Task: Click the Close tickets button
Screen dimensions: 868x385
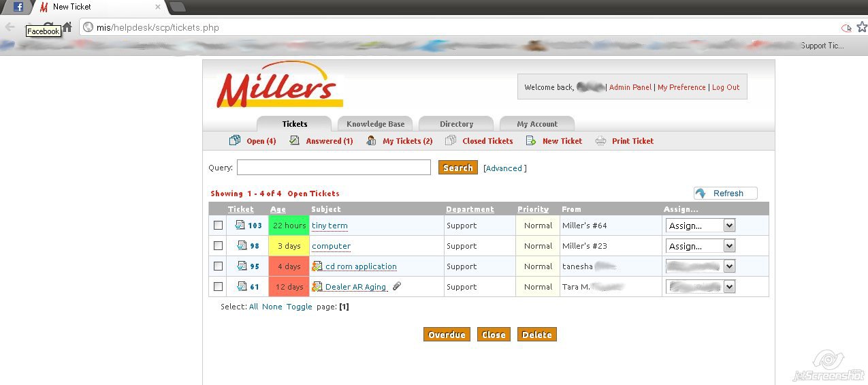Action: (x=494, y=335)
